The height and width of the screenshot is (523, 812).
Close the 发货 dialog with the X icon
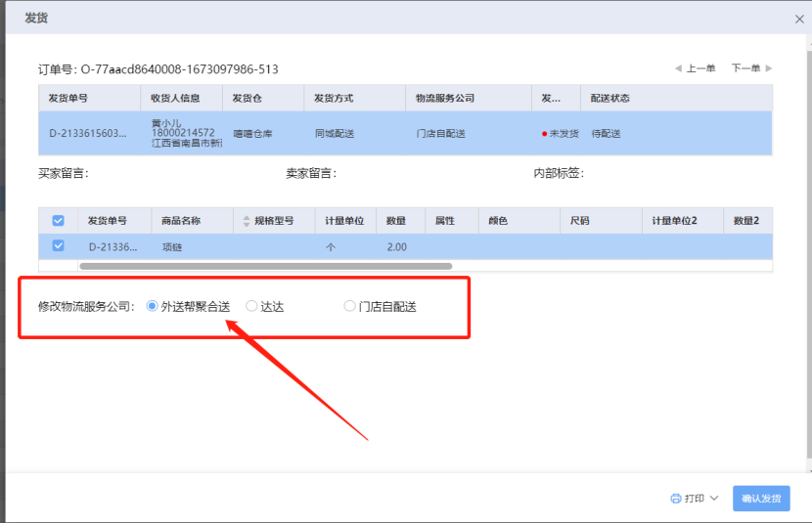tap(798, 19)
